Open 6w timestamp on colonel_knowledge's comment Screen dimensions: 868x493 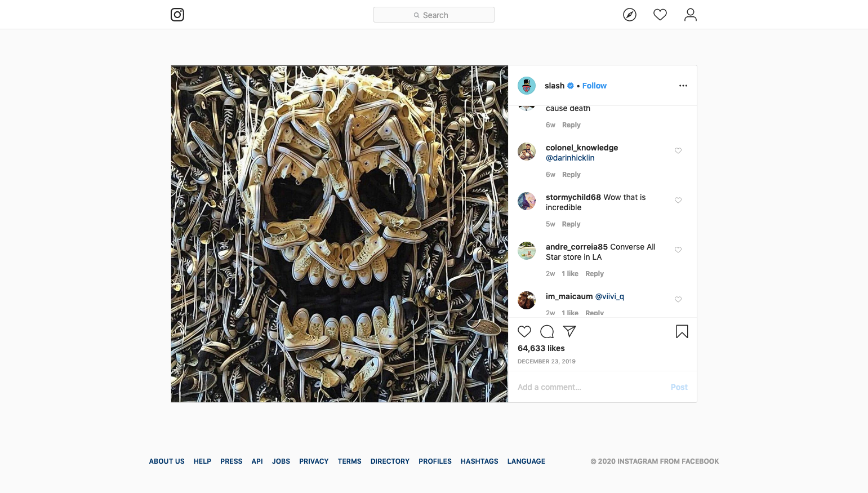click(550, 175)
